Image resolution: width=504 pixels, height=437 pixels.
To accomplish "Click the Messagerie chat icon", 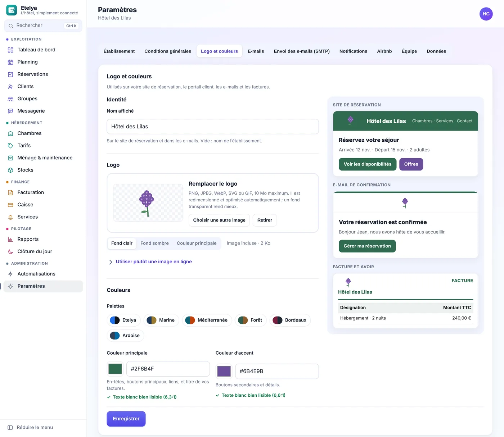I will [10, 111].
